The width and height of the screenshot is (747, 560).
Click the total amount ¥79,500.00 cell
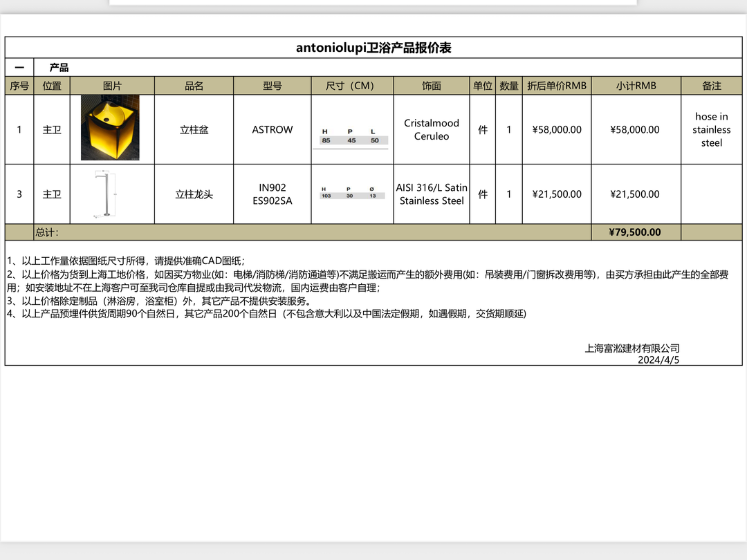pyautogui.click(x=635, y=232)
